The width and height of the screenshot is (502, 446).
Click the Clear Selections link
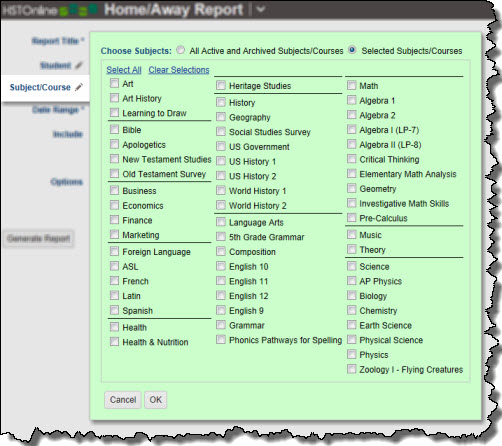pyautogui.click(x=179, y=70)
